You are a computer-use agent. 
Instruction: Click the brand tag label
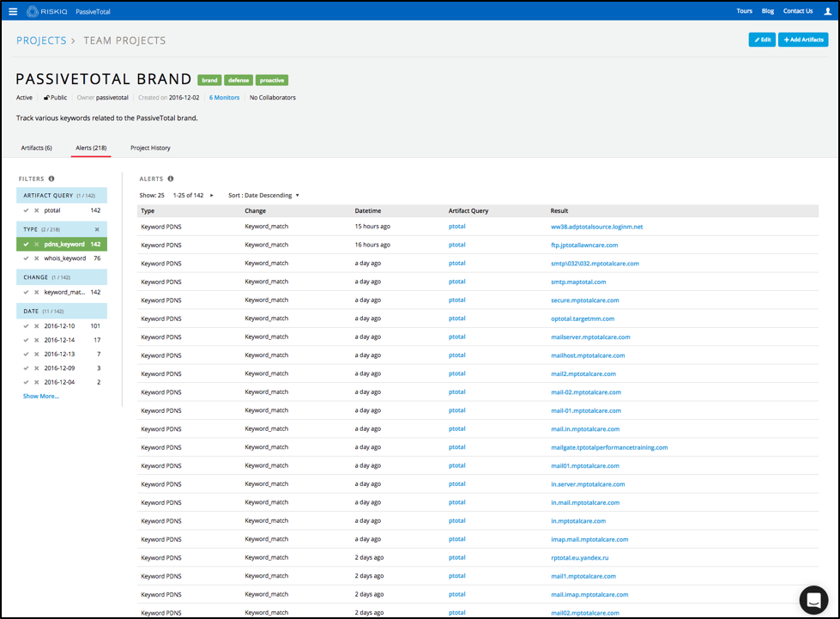click(209, 81)
